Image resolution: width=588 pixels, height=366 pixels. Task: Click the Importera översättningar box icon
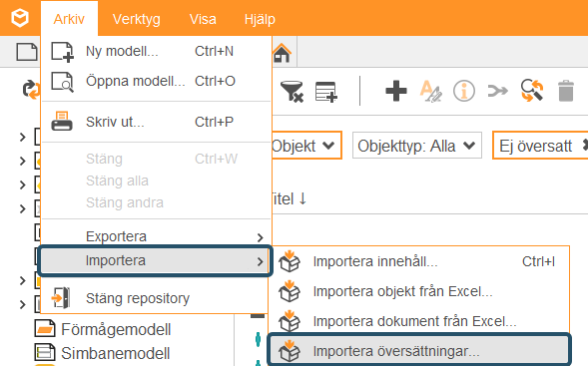click(290, 351)
